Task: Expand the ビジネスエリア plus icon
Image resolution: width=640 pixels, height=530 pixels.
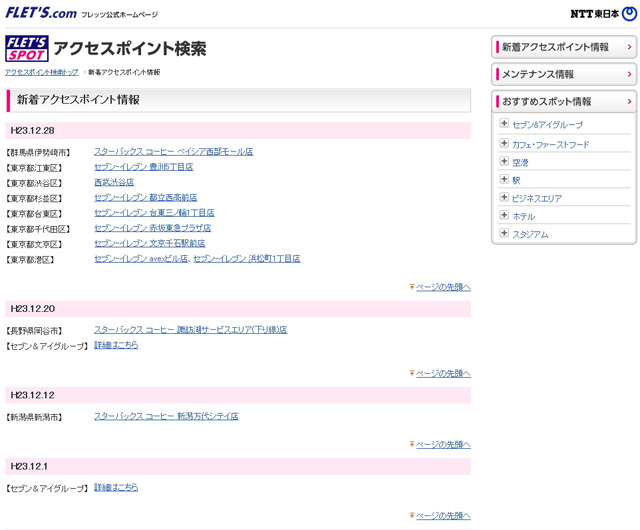Action: tap(504, 197)
